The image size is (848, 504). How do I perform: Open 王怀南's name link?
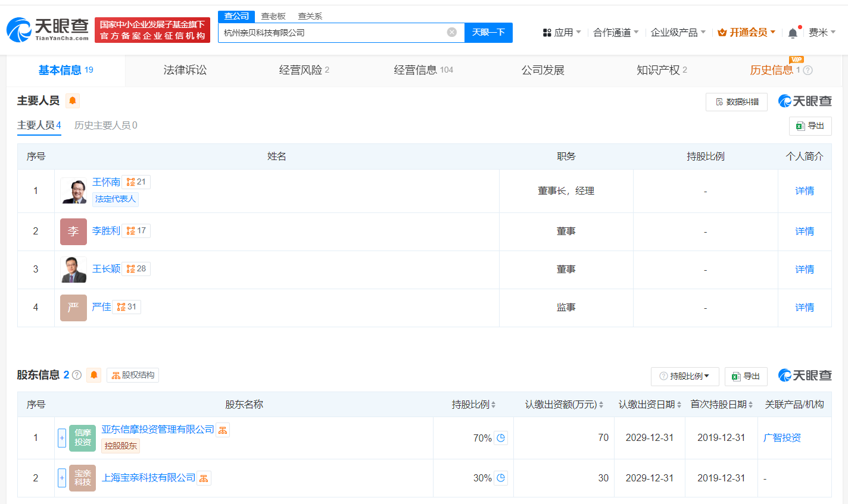[106, 182]
